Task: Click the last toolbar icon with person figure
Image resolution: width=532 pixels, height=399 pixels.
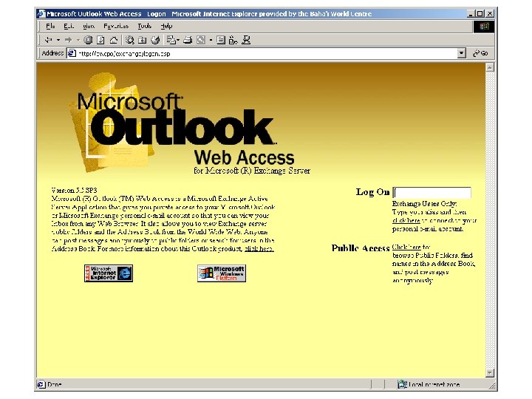Action: [246, 40]
